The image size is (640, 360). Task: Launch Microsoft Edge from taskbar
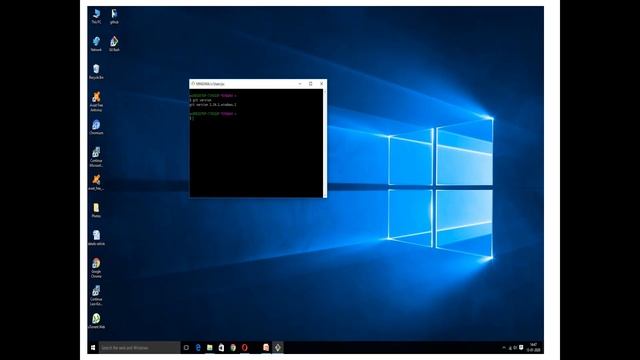click(198, 348)
